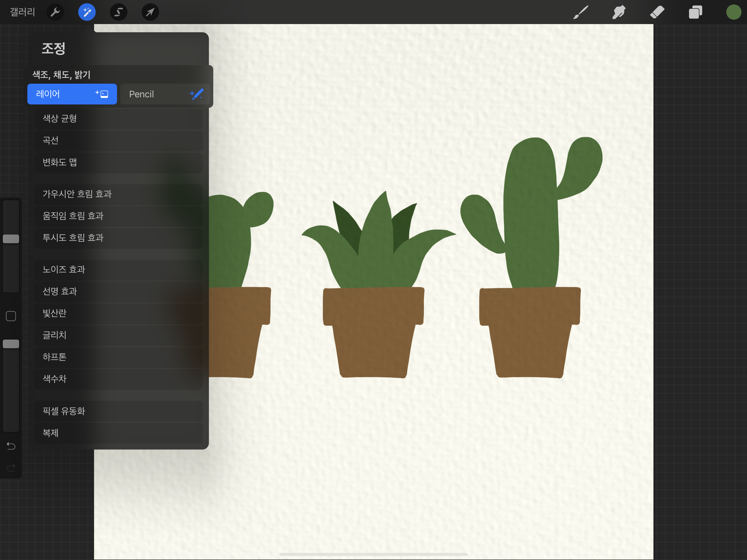Open 색상 균형 adjustment
Image resolution: width=747 pixels, height=560 pixels.
[x=119, y=119]
